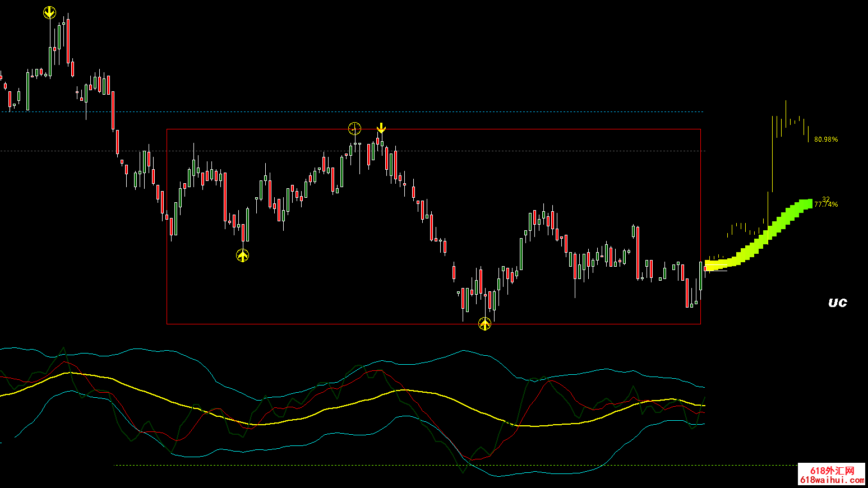Select the 77.74% probability label
This screenshot has width=868, height=488.
pyautogui.click(x=826, y=205)
